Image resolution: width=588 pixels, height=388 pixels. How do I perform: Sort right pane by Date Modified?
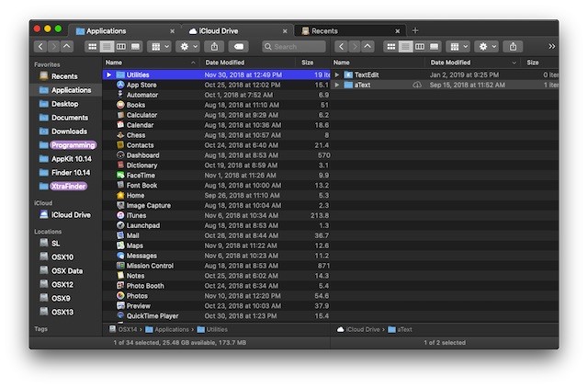473,63
